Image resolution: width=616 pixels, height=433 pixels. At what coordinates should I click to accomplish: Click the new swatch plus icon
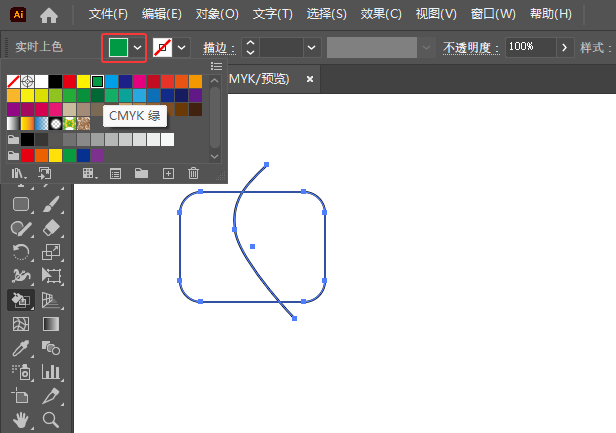click(168, 173)
